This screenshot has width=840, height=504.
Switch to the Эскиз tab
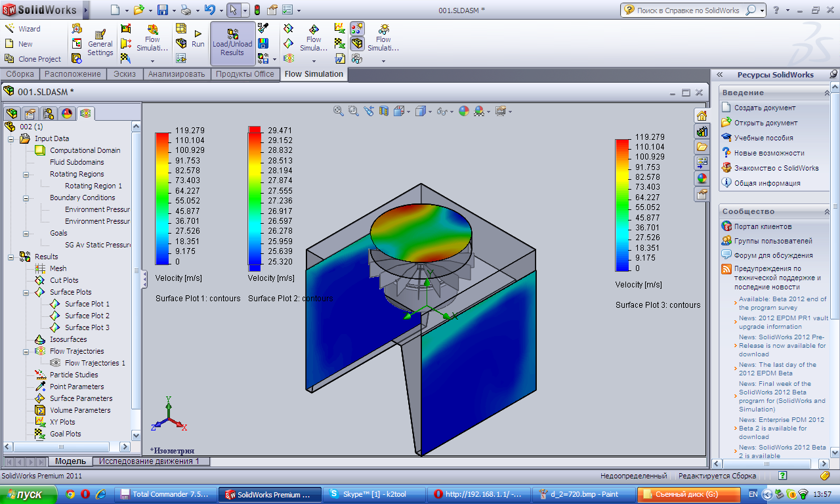coord(124,74)
